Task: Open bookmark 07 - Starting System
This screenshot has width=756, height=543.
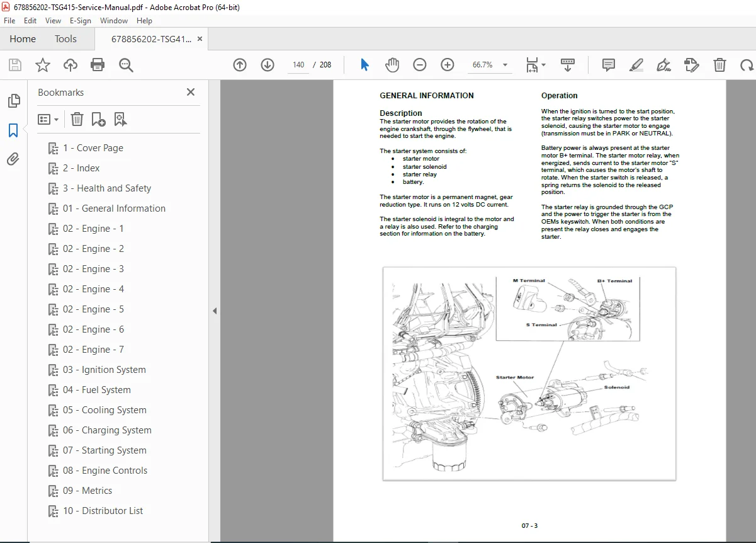Action: click(x=104, y=450)
